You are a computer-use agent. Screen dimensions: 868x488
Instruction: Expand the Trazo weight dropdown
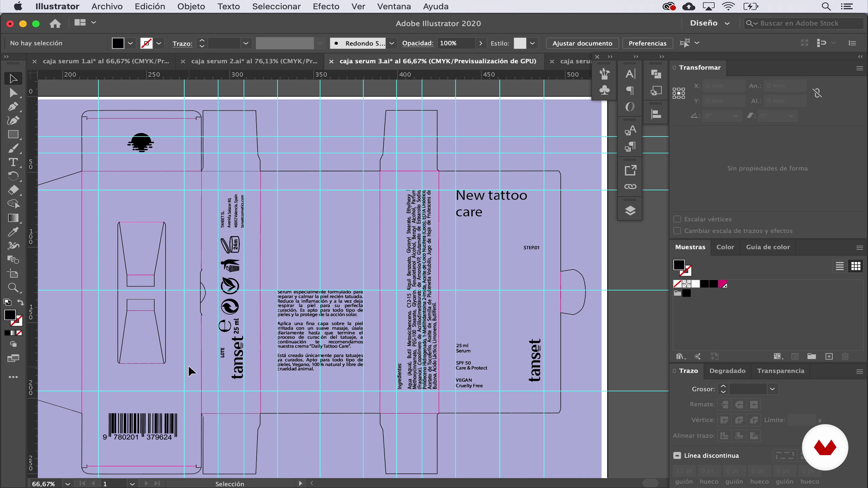pos(246,43)
